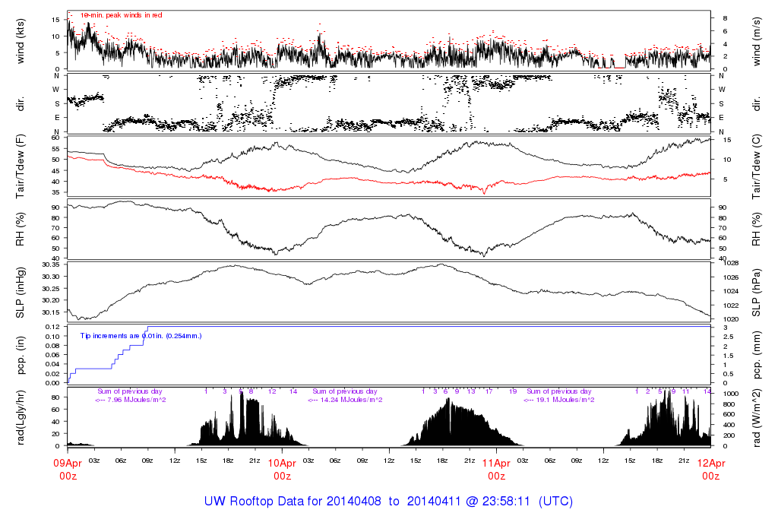This screenshot has height=532, width=778.
Task: Click the '10-min. peak winds in red' legend
Action: 121,15
